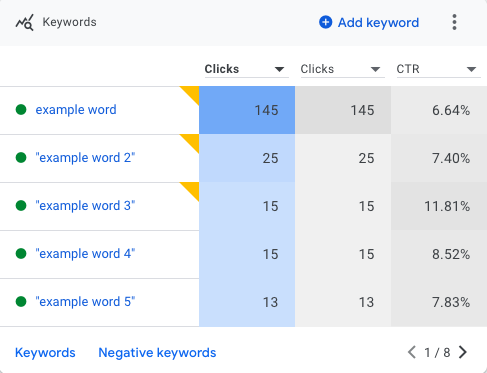Viewport: 487px width, 373px height.
Task: Click the Add keyword text
Action: click(x=378, y=23)
